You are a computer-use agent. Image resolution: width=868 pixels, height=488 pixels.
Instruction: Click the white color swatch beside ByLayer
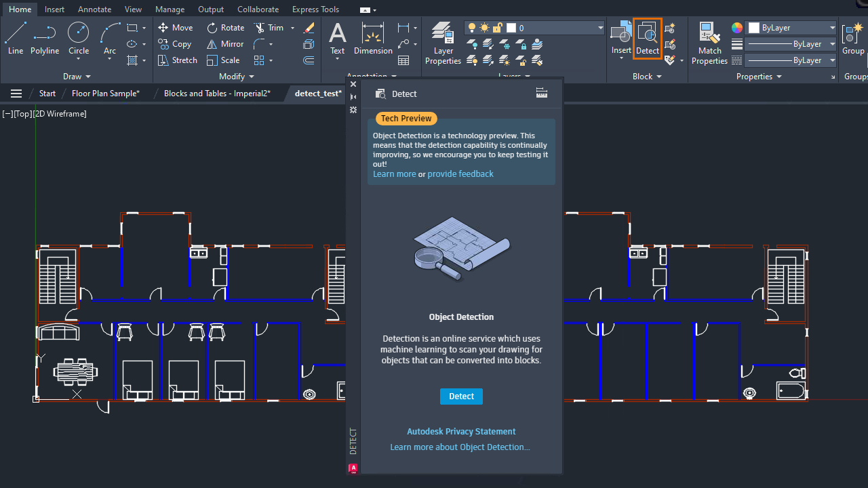click(753, 28)
